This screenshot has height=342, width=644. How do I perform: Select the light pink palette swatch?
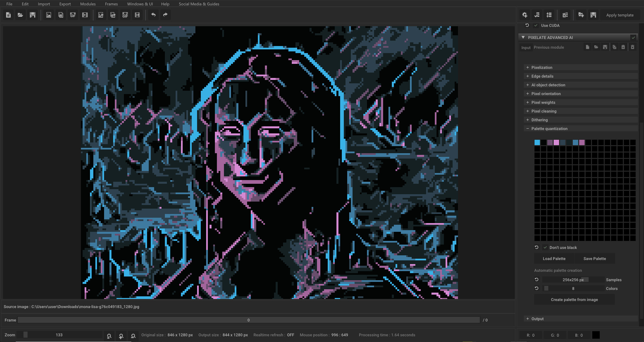coord(556,142)
